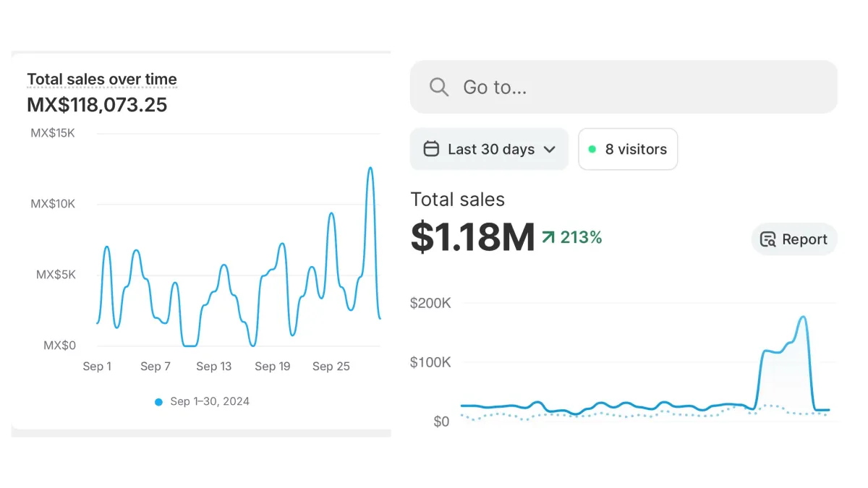Click the $1.18M total sales figure
Screen dimensions: 868x488
click(472, 236)
